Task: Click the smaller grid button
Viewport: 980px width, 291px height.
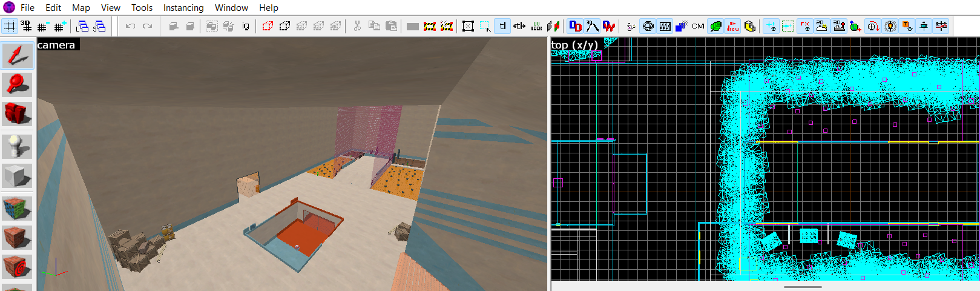Action: pyautogui.click(x=42, y=26)
